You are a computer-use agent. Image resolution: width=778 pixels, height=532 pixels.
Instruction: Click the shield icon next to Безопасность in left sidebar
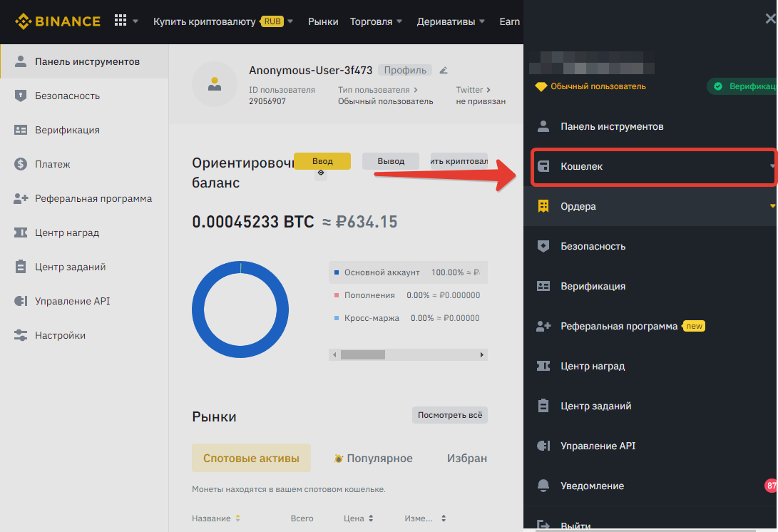[x=21, y=96]
